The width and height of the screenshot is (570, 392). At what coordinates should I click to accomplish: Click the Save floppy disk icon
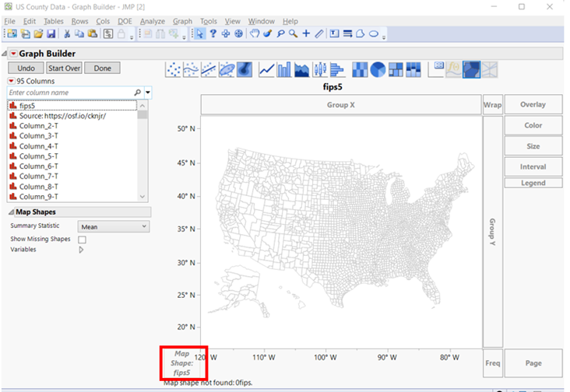[51, 33]
